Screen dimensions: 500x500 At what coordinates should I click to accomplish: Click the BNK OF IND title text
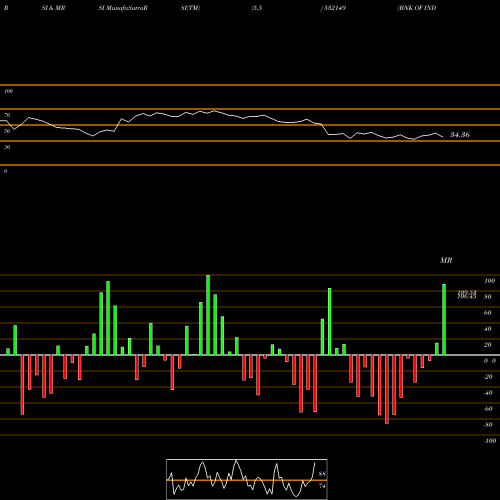click(417, 8)
